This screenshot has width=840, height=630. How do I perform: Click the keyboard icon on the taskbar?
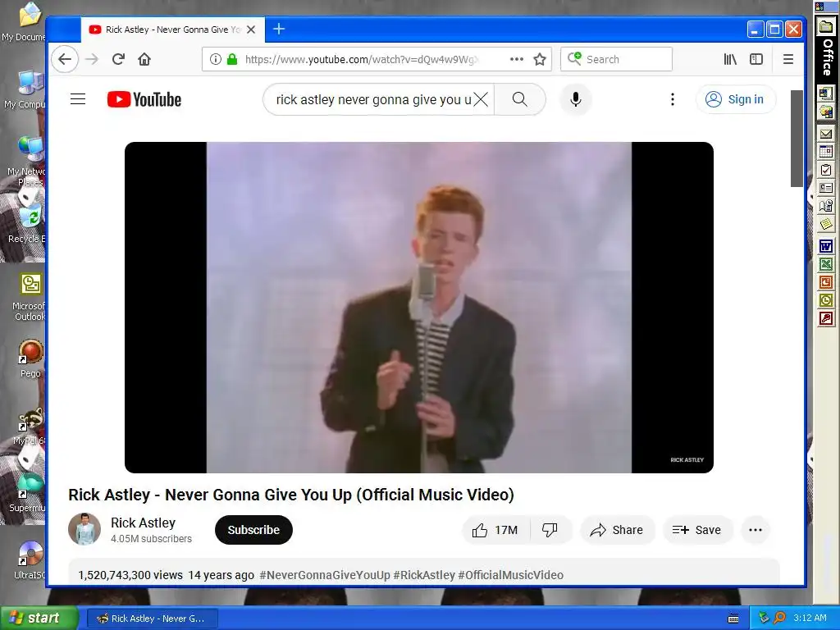(733, 619)
